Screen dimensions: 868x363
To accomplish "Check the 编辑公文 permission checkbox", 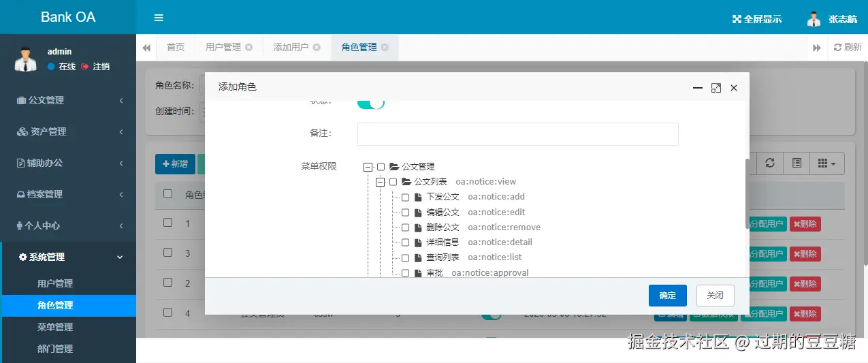I will point(405,212).
